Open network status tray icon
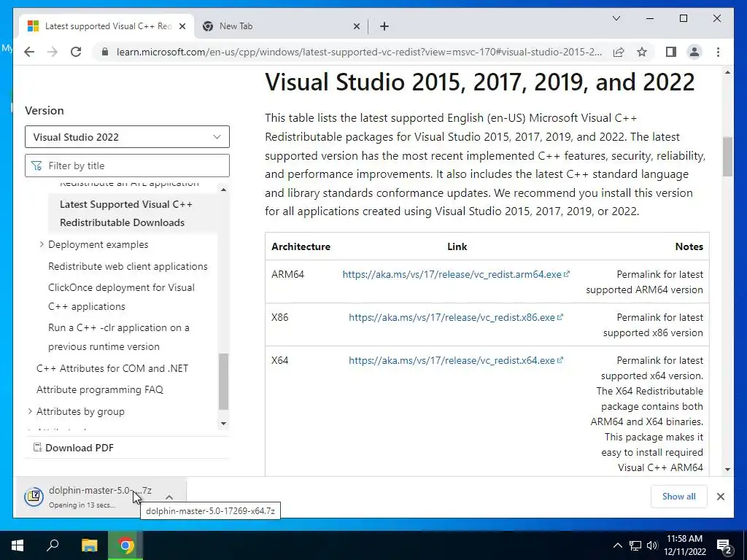 (635, 545)
